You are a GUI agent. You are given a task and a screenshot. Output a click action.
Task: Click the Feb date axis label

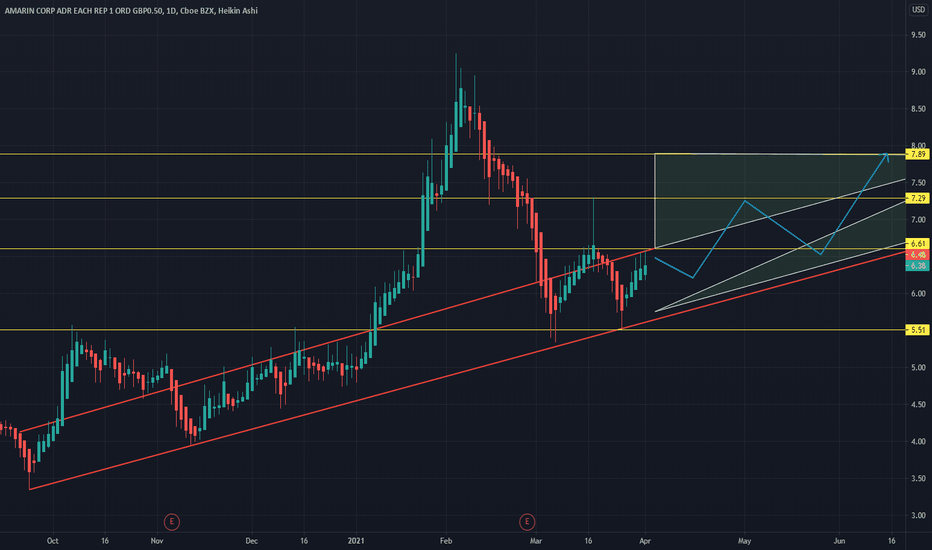[446, 541]
